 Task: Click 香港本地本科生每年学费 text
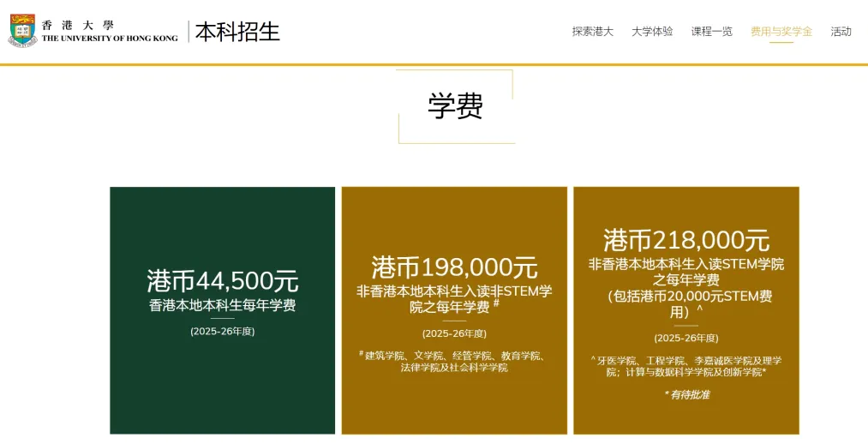(223, 306)
